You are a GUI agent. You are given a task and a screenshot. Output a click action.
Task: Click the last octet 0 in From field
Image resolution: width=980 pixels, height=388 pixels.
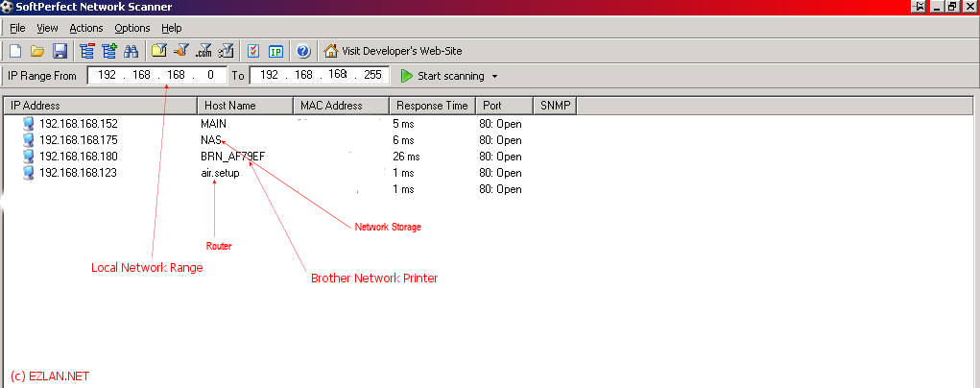(x=210, y=75)
